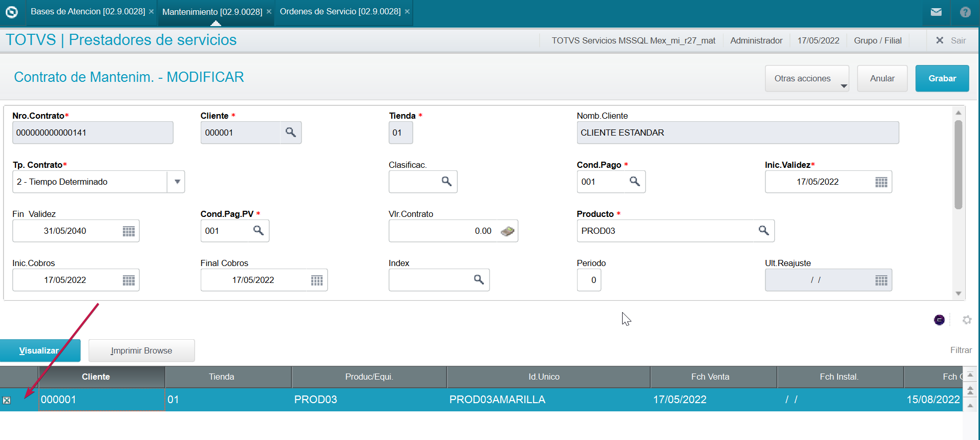Toggle the row 000001 mark checkbox

[x=7, y=400]
